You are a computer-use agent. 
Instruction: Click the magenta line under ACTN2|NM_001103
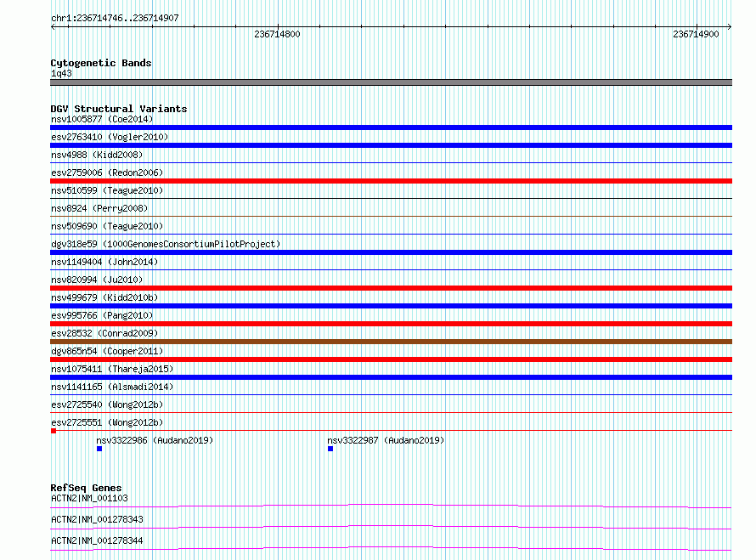(x=391, y=506)
